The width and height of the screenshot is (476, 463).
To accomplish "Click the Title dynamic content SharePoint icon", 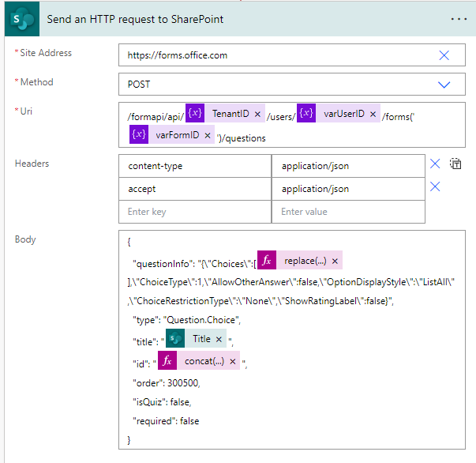I will (x=175, y=338).
